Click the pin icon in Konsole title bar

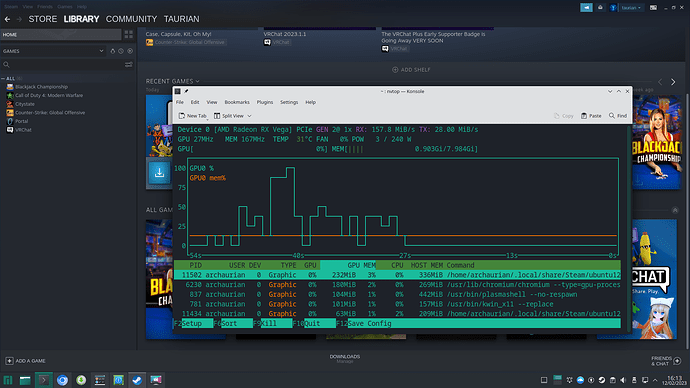tap(186, 92)
